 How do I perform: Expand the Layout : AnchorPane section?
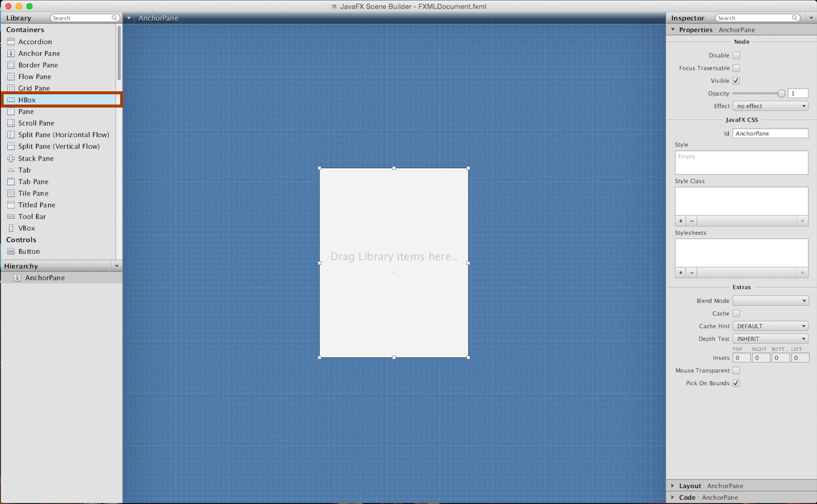point(673,486)
